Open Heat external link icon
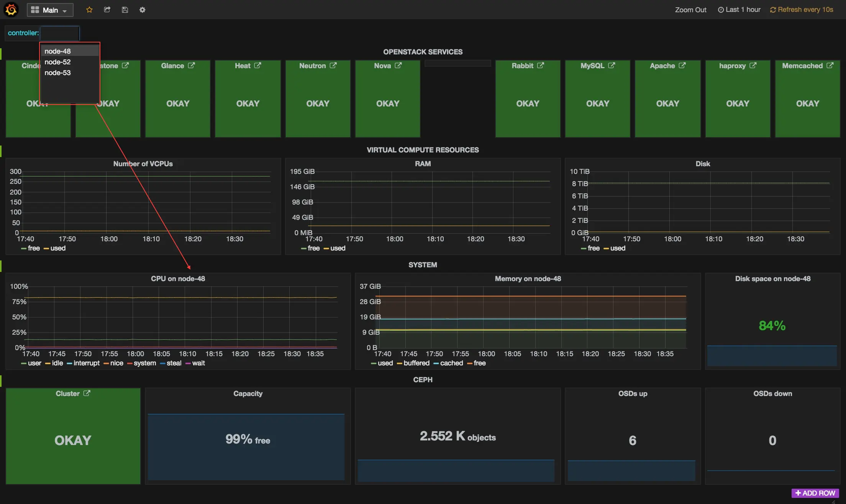This screenshot has height=504, width=846. (x=257, y=65)
